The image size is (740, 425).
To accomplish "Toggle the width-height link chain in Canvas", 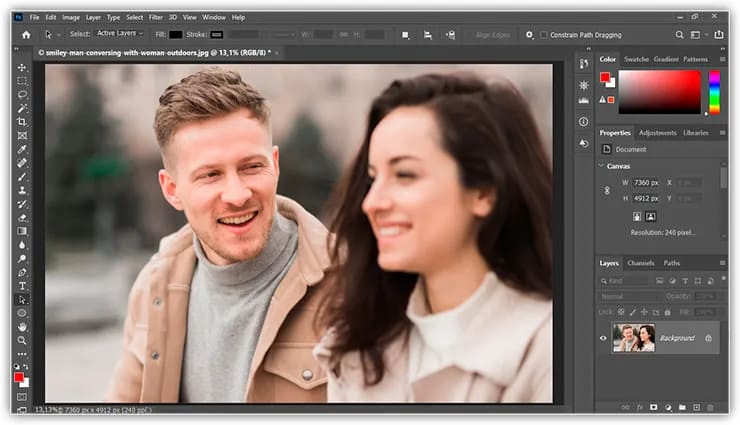I will click(607, 191).
